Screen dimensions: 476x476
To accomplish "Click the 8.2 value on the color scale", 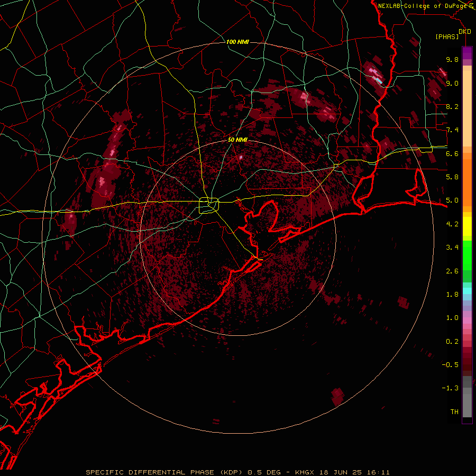I will coord(452,106).
